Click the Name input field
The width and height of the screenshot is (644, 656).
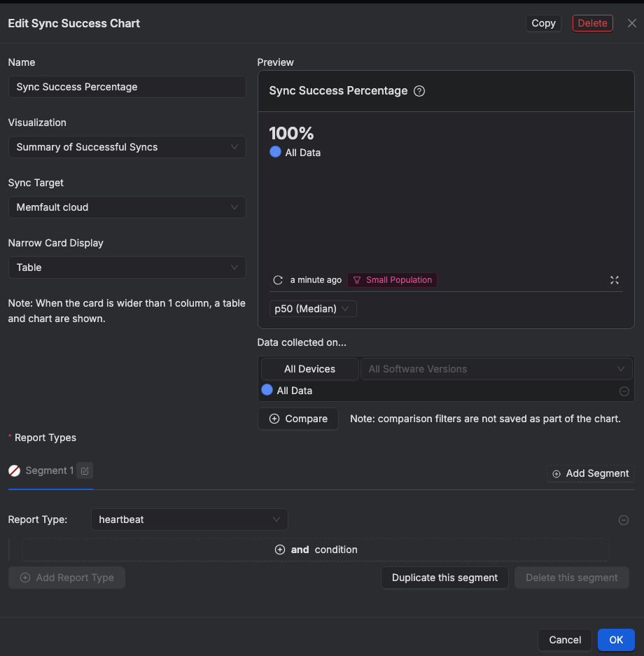pos(127,87)
